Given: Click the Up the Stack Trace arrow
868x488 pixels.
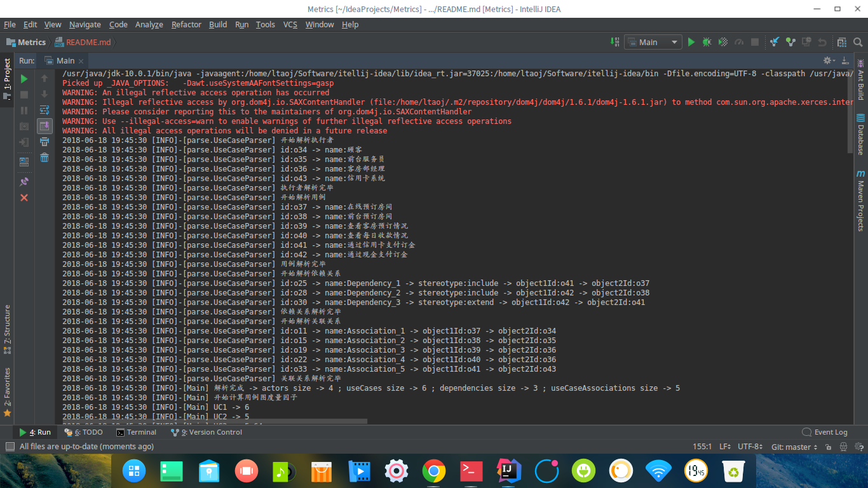Looking at the screenshot, I should pyautogui.click(x=44, y=79).
